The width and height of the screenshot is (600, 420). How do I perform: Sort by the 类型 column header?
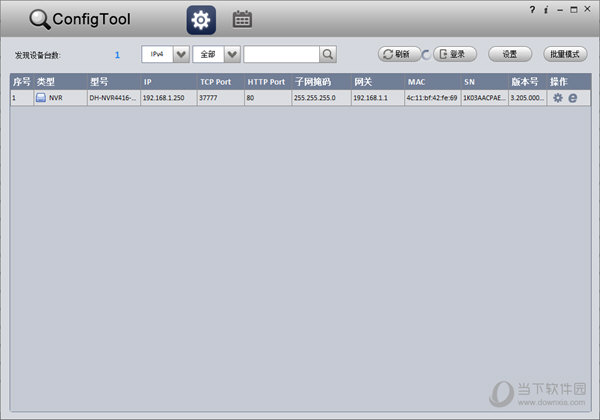coord(60,82)
